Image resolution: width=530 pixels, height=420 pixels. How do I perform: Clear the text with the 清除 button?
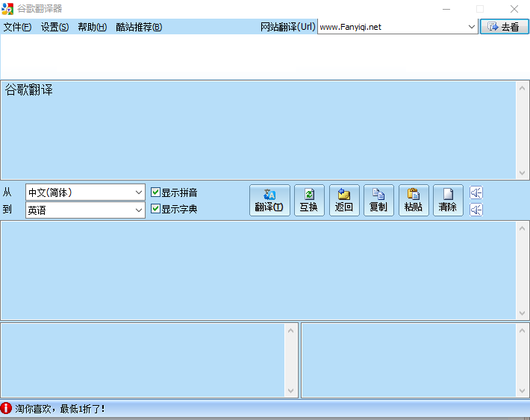click(x=448, y=200)
